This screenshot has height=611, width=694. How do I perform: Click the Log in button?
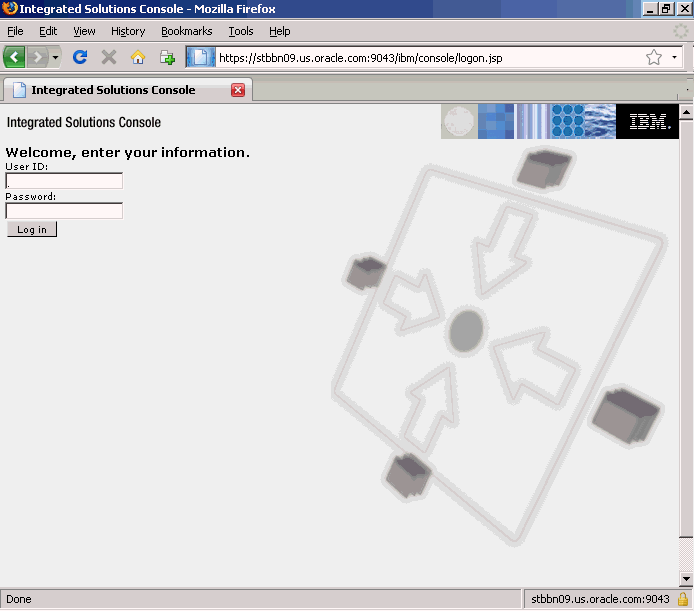click(32, 229)
